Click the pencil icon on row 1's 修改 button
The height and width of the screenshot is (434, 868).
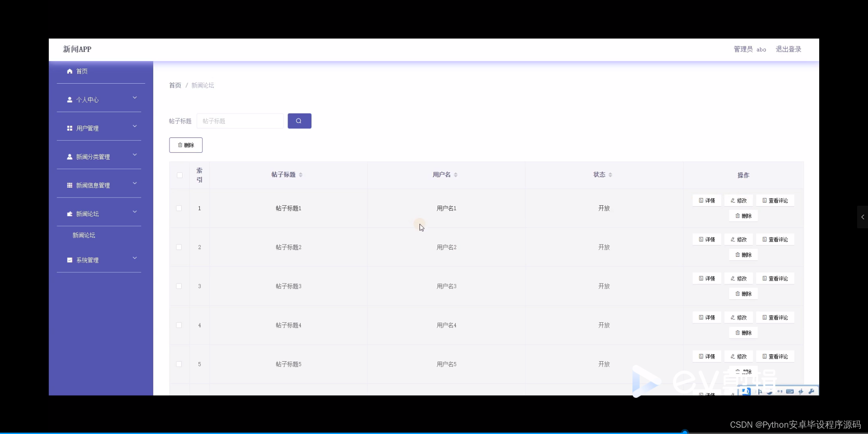point(732,200)
